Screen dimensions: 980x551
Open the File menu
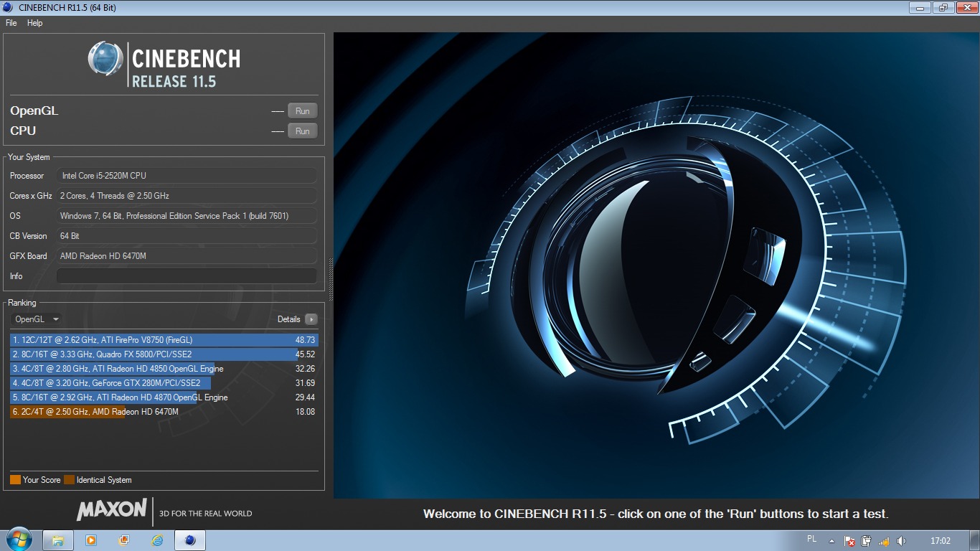point(11,23)
